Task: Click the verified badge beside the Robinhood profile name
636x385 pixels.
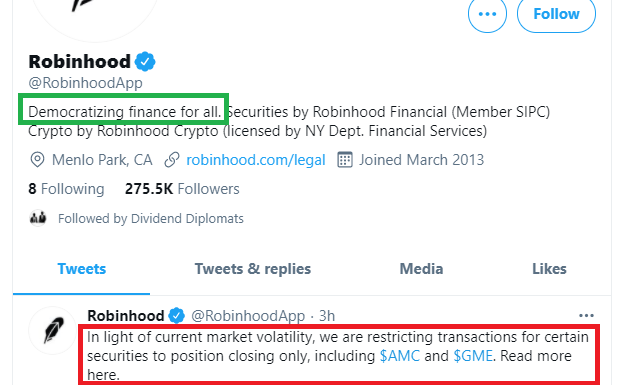Action: pos(145,62)
